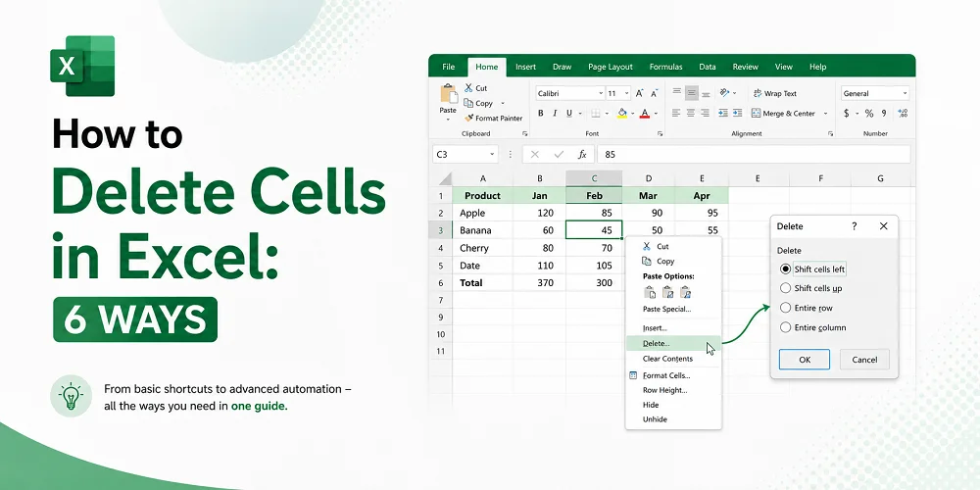Apply Percent Style formatting
Viewport: 980px width, 490px height.
pyautogui.click(x=868, y=113)
